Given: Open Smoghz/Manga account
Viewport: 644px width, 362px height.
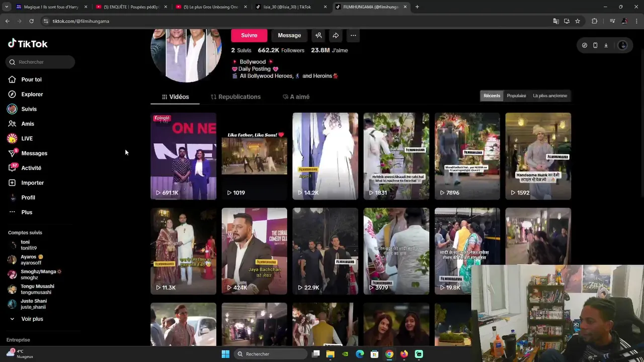Looking at the screenshot, I should (x=34, y=275).
